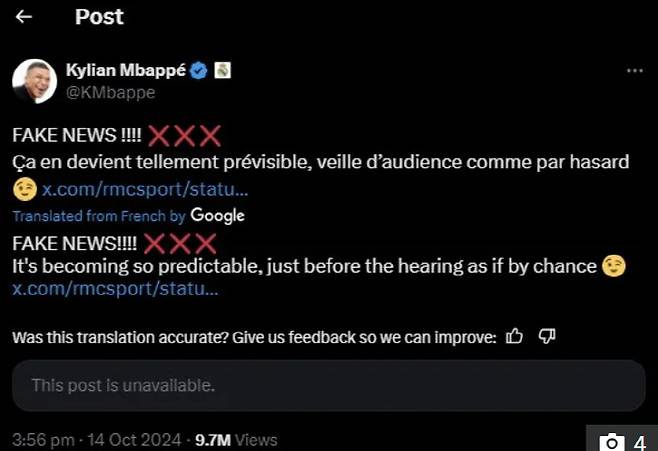Click the club affiliation badge beside the name
The width and height of the screenshot is (658, 451).
click(224, 71)
